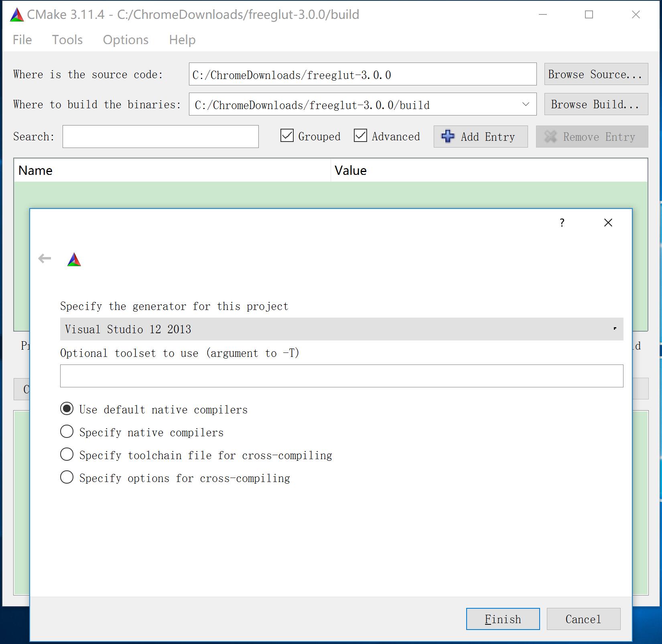Maximize the CMake window
Image resolution: width=662 pixels, height=644 pixels.
(x=589, y=15)
